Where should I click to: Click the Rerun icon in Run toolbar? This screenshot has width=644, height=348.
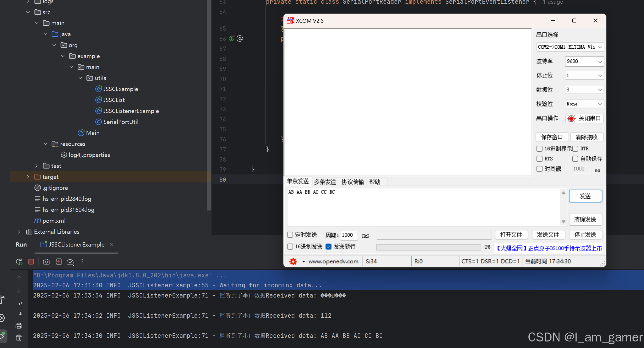pyautogui.click(x=19, y=262)
